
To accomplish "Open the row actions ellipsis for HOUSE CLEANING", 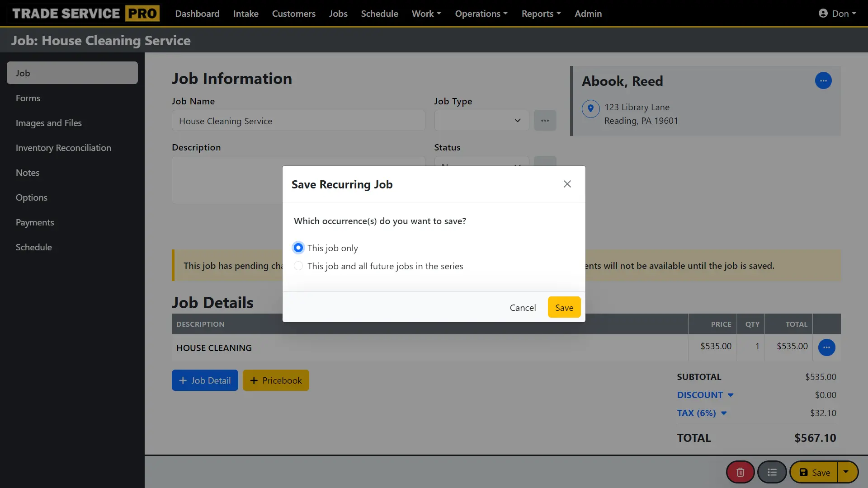I will tap(827, 347).
